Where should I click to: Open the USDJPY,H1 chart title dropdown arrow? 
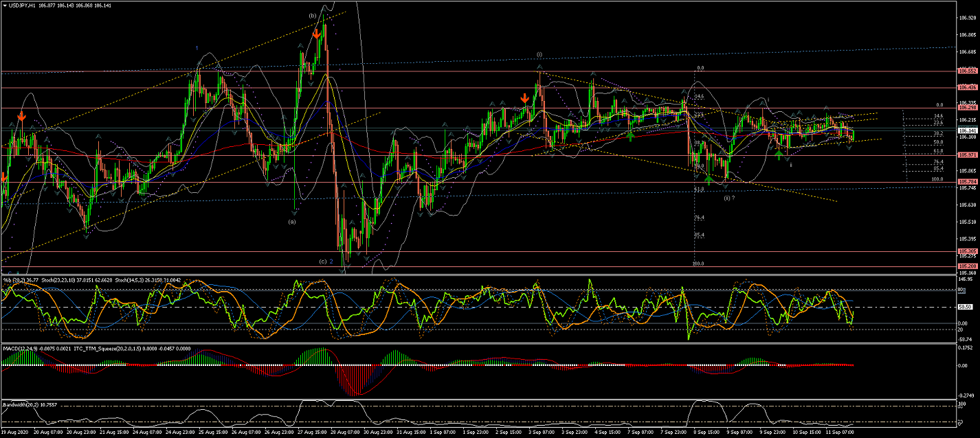coord(5,5)
